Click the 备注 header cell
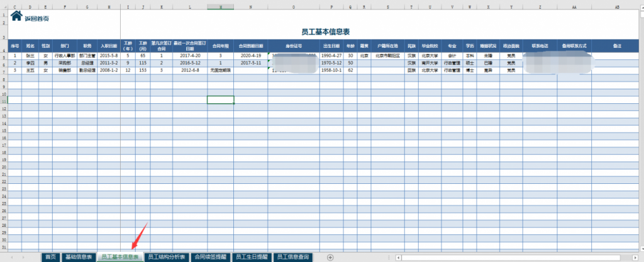The image size is (644, 262). tap(616, 46)
